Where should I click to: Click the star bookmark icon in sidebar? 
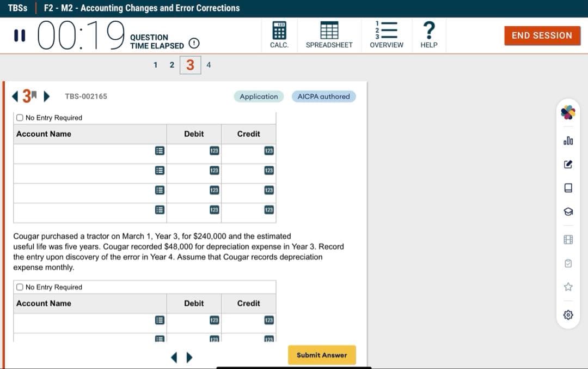[x=568, y=287]
